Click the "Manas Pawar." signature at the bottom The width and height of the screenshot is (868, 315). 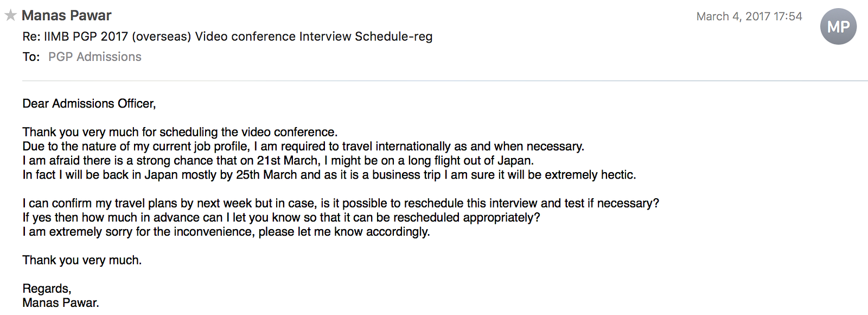61,303
